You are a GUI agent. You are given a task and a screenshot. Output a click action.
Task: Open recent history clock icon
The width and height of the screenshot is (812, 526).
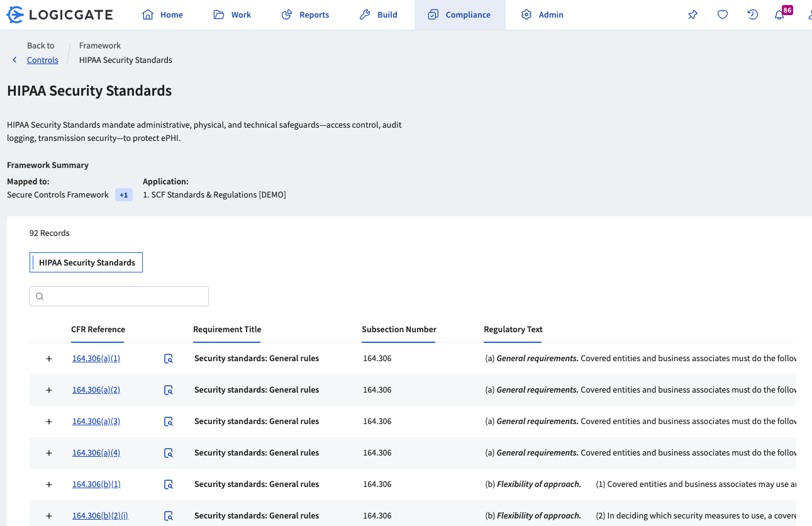tap(752, 14)
